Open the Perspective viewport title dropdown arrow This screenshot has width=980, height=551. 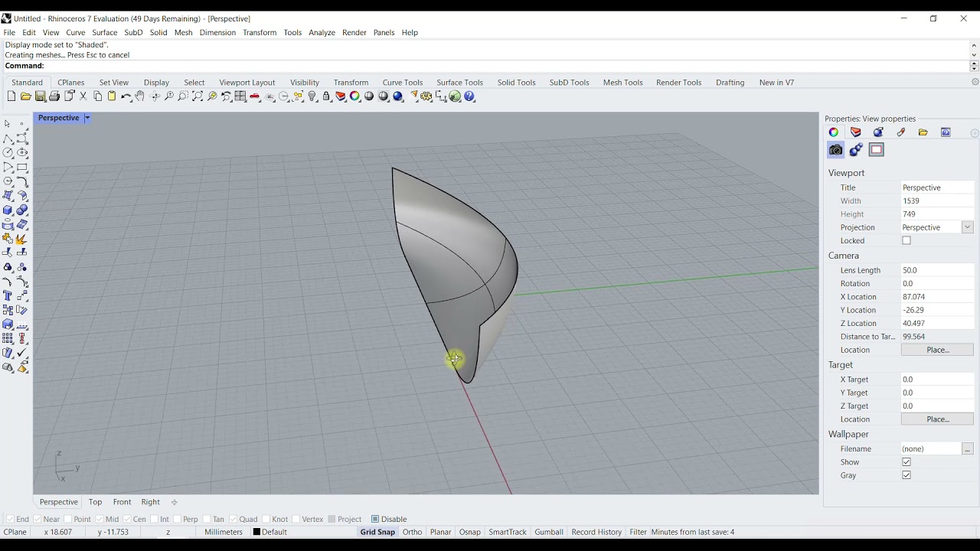87,118
